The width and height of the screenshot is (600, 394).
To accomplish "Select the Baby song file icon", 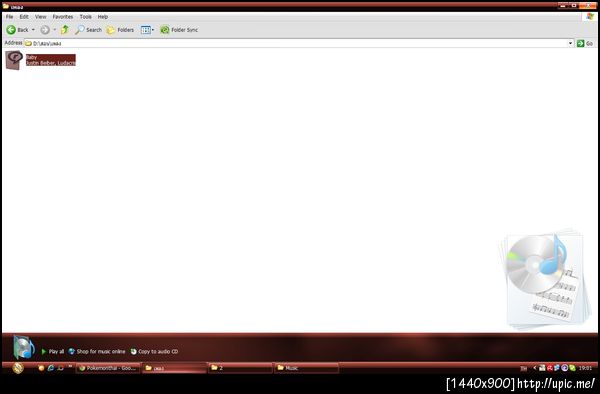I will pyautogui.click(x=14, y=60).
